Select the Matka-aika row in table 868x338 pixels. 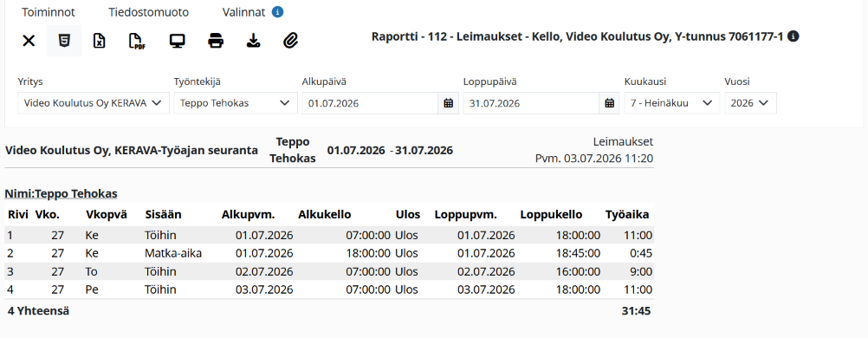[329, 253]
